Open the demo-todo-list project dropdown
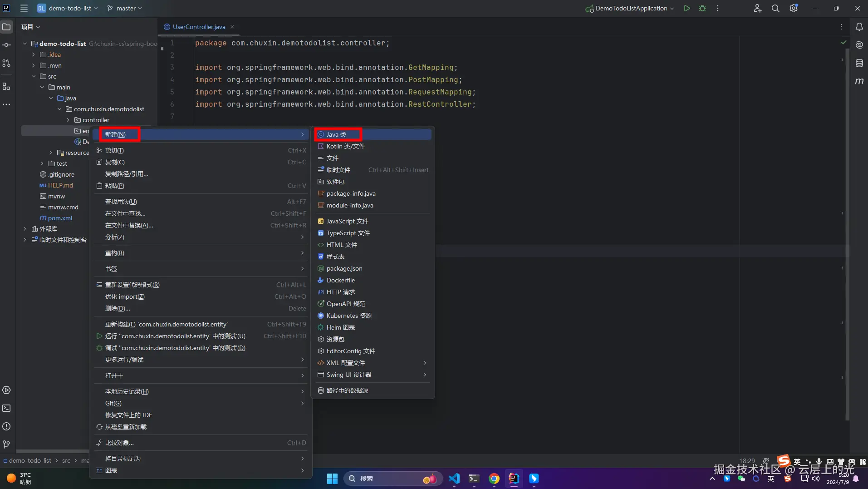 (67, 8)
